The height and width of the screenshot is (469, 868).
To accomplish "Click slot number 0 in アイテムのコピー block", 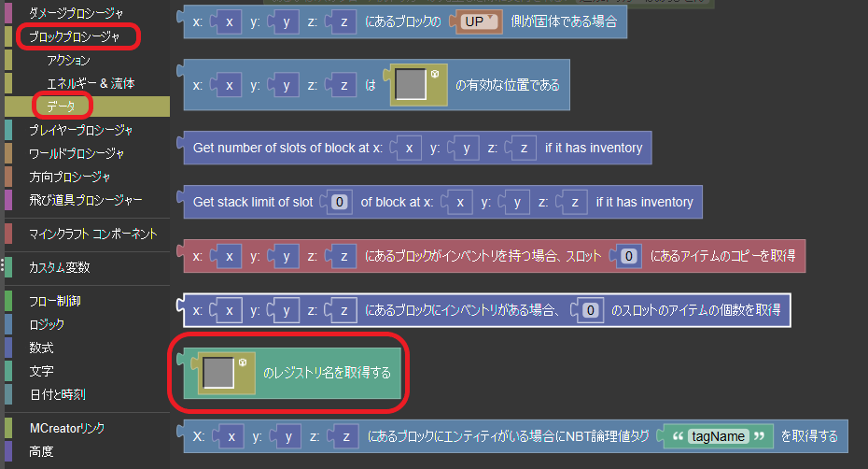I will point(630,256).
